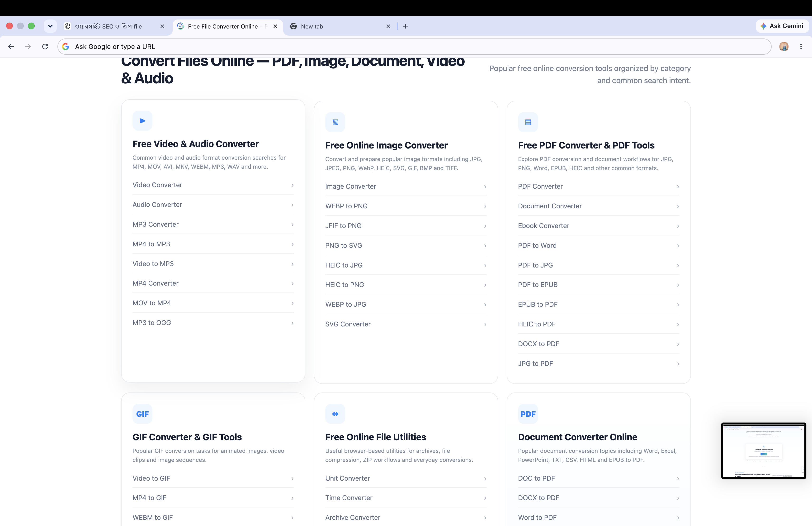Reload the current page
The width and height of the screenshot is (812, 526).
pos(45,46)
